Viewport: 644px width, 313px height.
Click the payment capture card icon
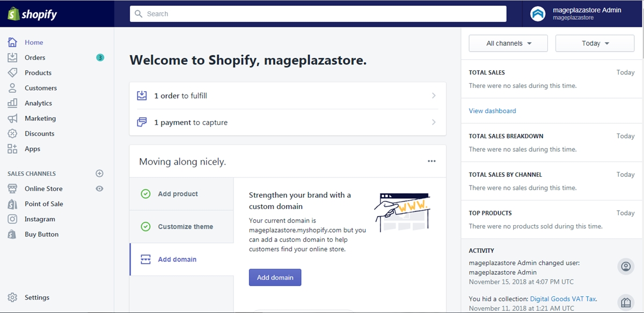[142, 122]
